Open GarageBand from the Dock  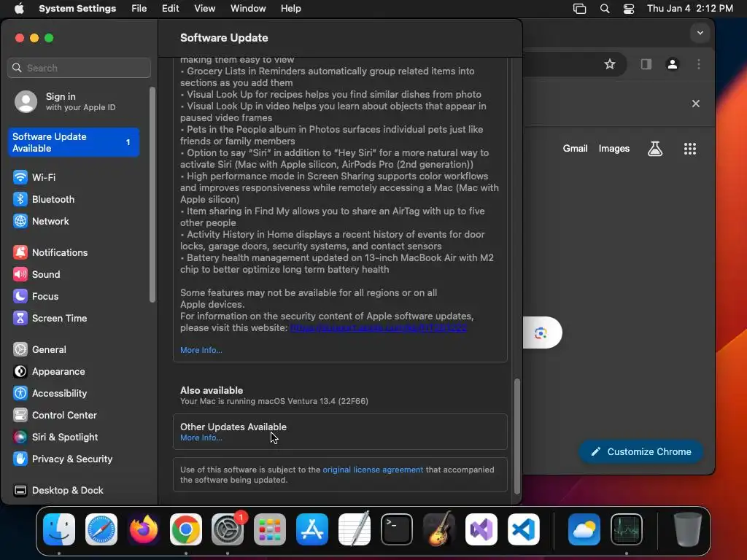coord(438,529)
